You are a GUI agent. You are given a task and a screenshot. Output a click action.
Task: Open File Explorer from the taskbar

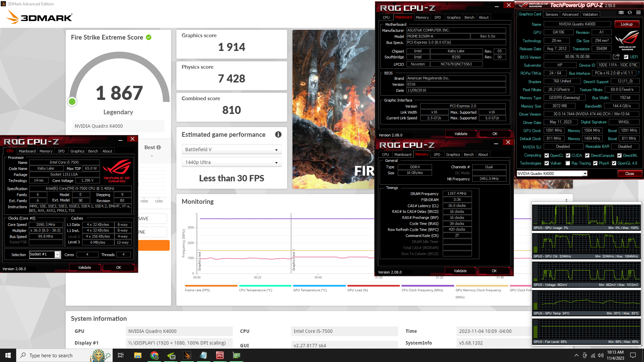click(138, 355)
